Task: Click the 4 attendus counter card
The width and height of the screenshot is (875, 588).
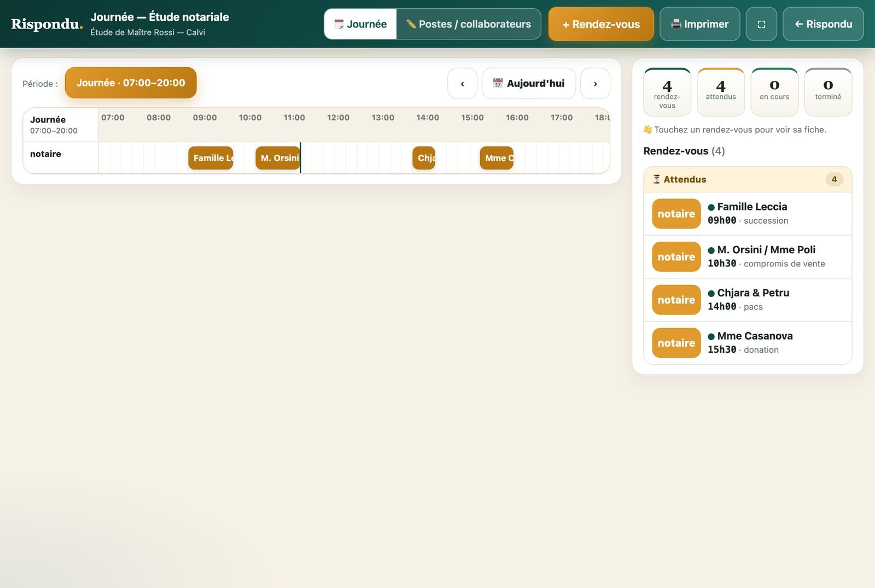Action: click(721, 92)
